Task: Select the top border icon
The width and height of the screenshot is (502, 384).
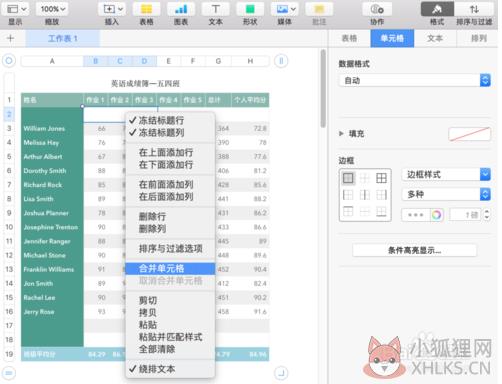Action: [348, 211]
